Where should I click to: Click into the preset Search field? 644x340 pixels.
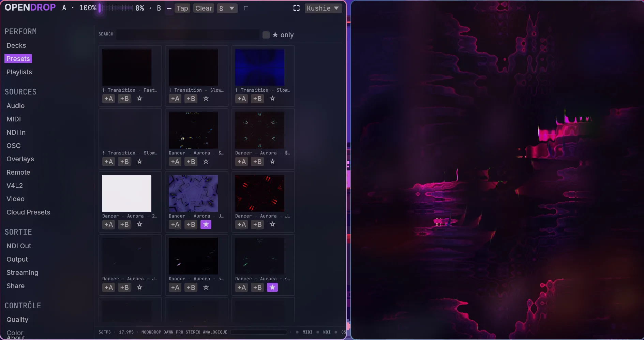point(188,34)
